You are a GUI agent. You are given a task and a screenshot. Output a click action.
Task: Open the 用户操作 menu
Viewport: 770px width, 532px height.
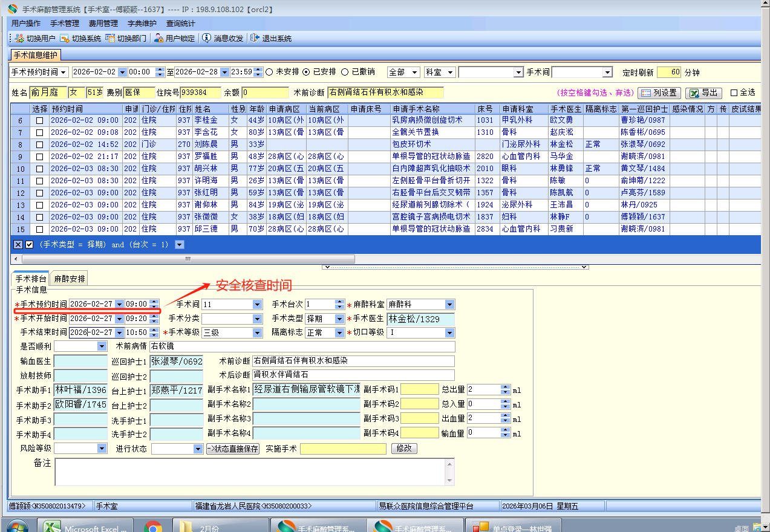coord(26,24)
